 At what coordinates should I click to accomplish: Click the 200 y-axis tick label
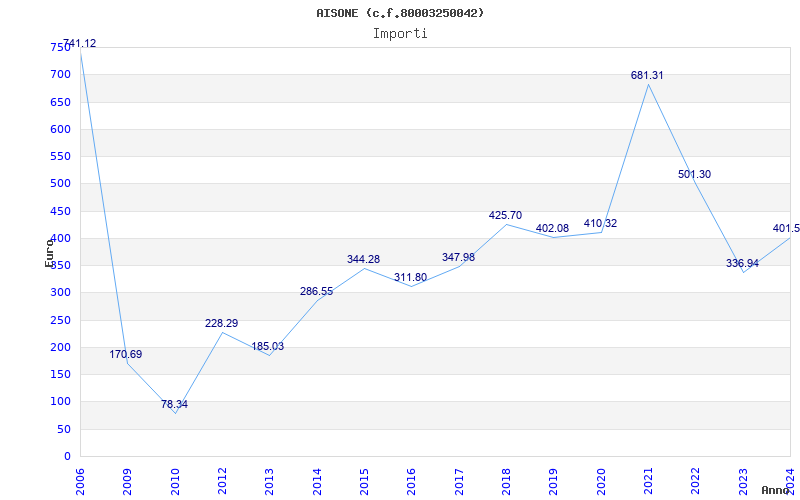60,347
